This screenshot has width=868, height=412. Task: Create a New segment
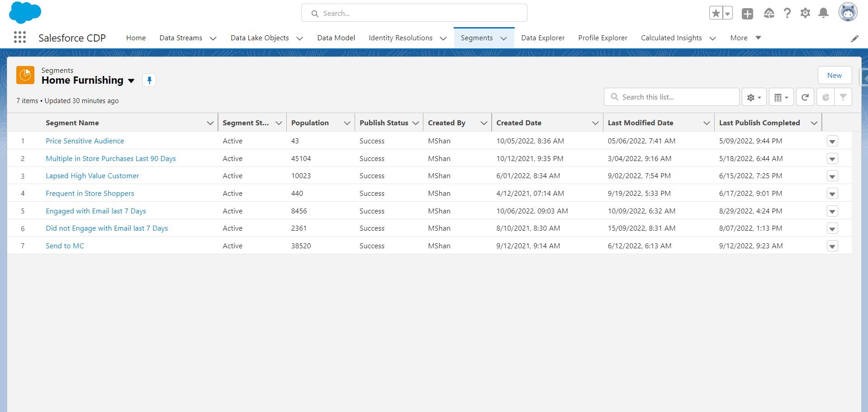point(835,76)
